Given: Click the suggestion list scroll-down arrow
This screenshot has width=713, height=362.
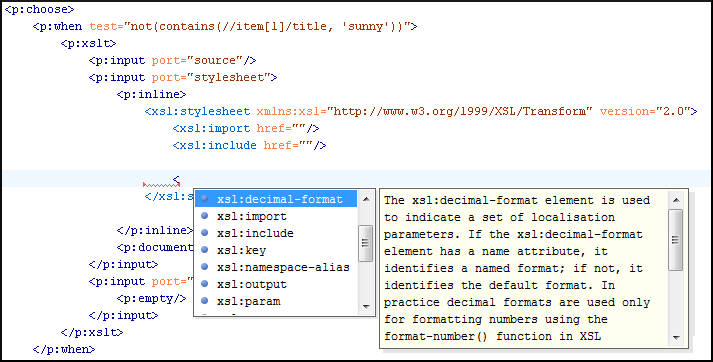Looking at the screenshot, I should (x=366, y=307).
